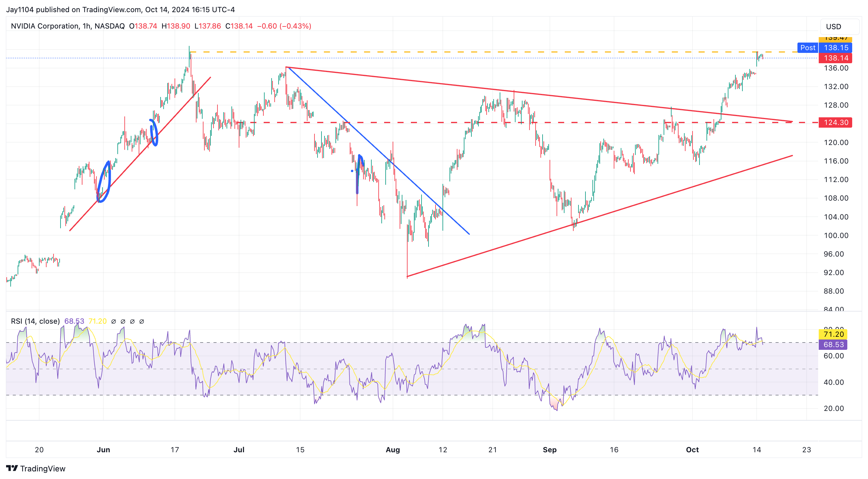Click the low price value L137.86
Screen dimensions: 868x479
click(208, 26)
